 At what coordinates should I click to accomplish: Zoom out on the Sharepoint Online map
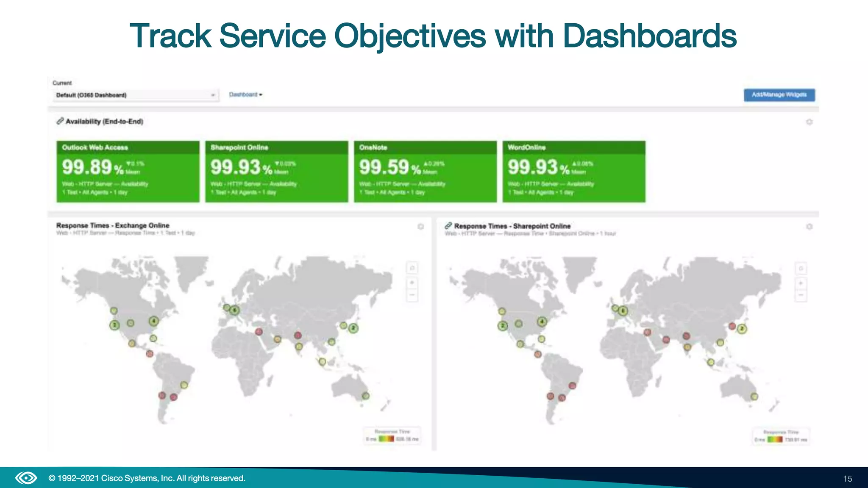click(x=801, y=295)
